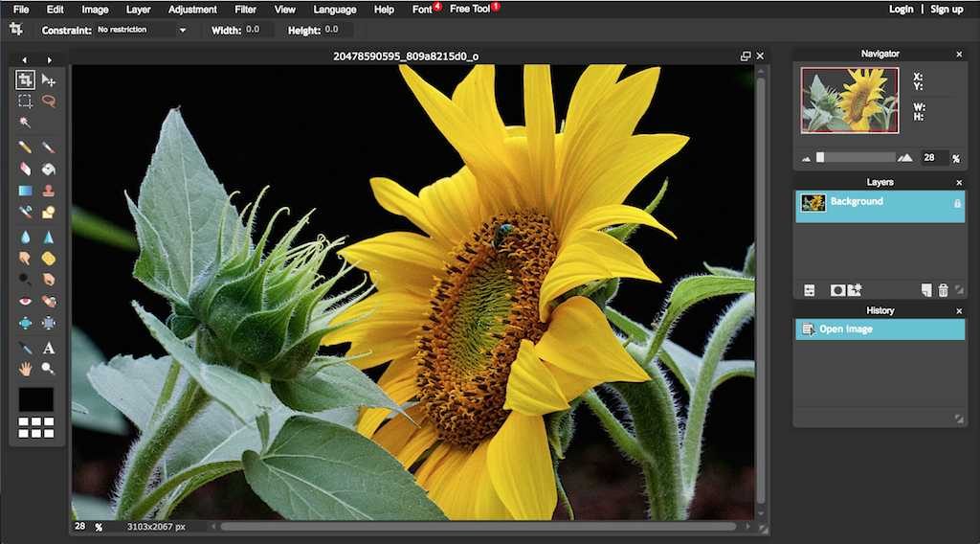Image resolution: width=980 pixels, height=544 pixels.
Task: Delete layer using the trash icon
Action: (x=943, y=290)
